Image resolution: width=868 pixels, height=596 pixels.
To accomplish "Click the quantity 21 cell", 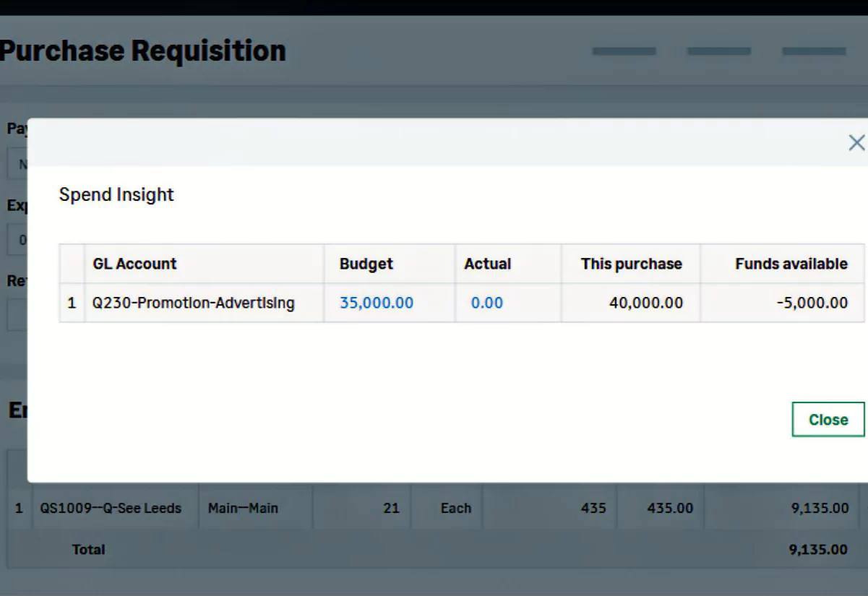I will click(x=391, y=508).
